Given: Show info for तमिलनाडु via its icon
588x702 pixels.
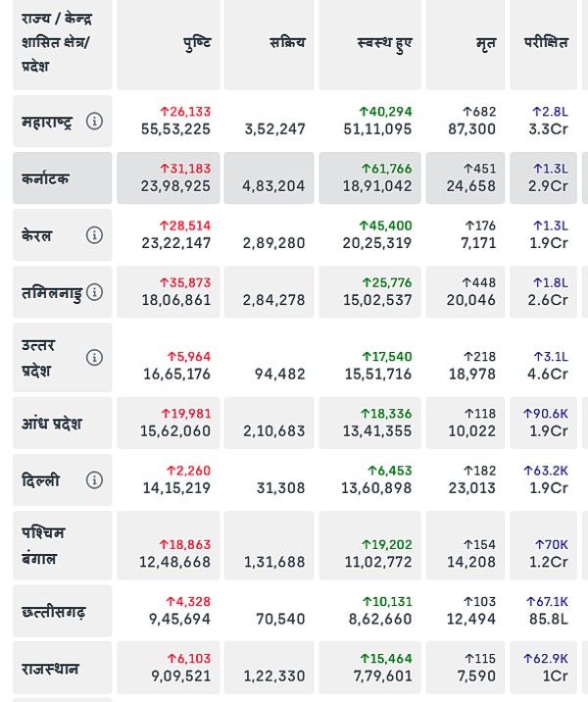Looking at the screenshot, I should pyautogui.click(x=95, y=292).
